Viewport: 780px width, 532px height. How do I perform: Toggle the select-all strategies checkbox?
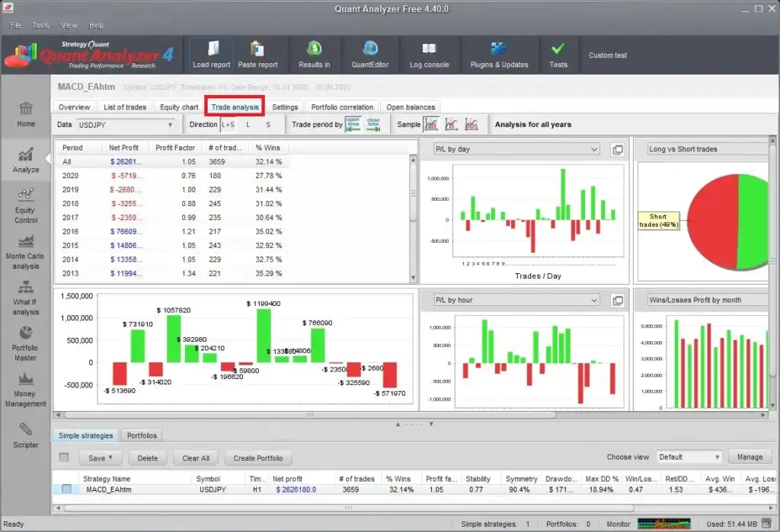(x=64, y=457)
